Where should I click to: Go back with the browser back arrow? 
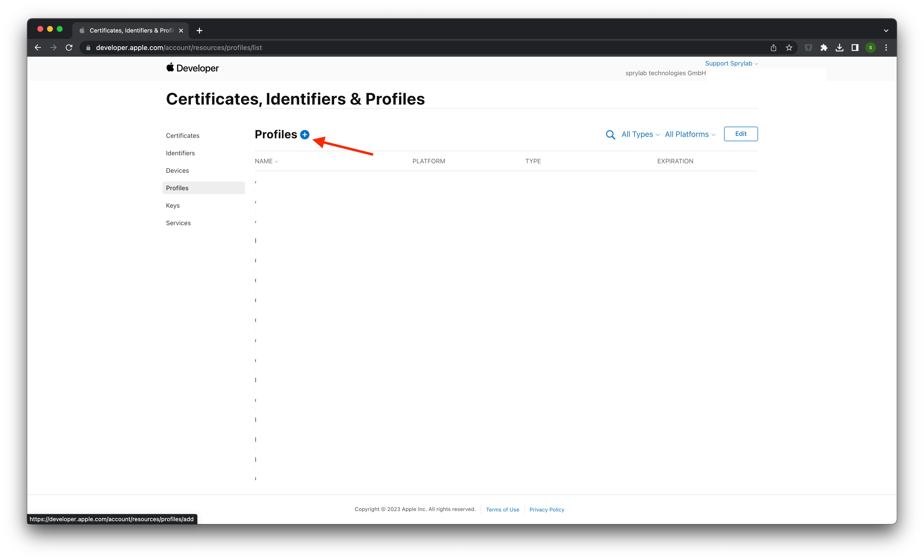coord(38,48)
